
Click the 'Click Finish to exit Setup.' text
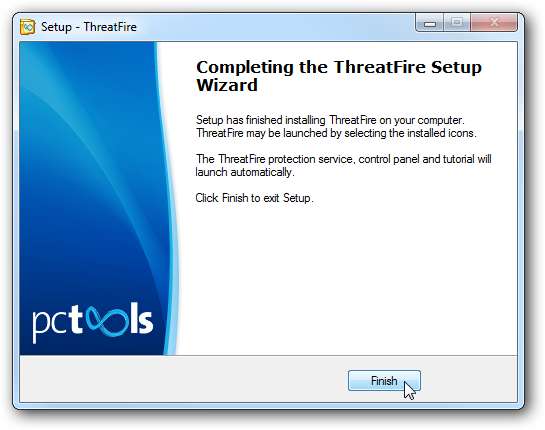point(254,198)
